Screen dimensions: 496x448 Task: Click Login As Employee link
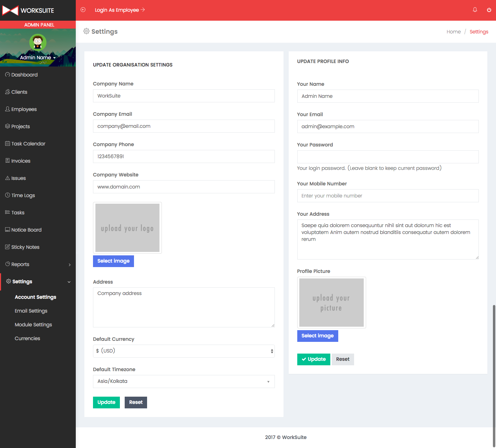(120, 10)
